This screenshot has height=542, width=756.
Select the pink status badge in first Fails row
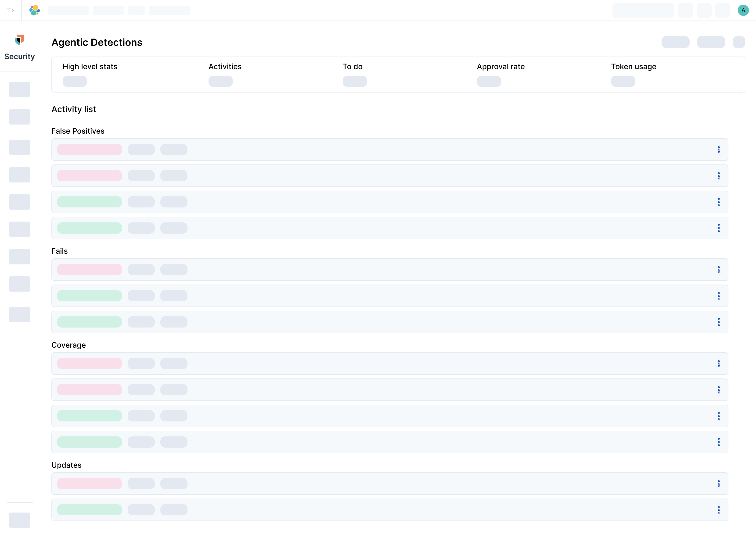(89, 270)
